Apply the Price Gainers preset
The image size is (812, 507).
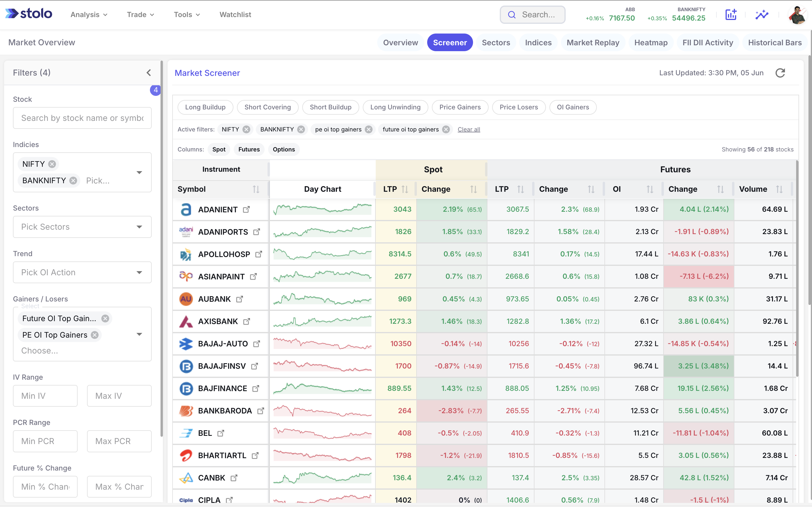click(x=460, y=107)
